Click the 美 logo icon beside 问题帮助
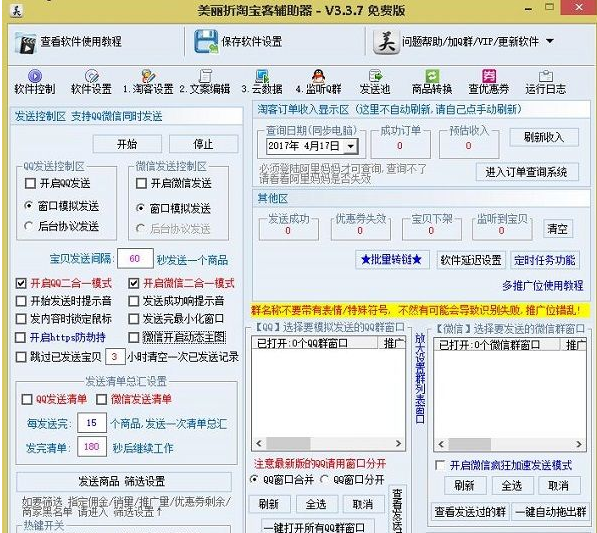This screenshot has width=597, height=533. coord(386,42)
